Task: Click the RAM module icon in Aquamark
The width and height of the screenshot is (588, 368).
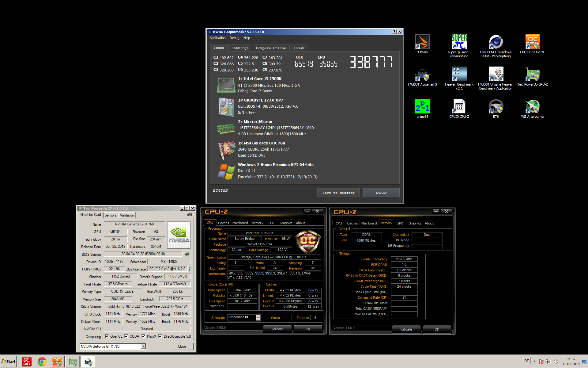Action: tap(226, 128)
